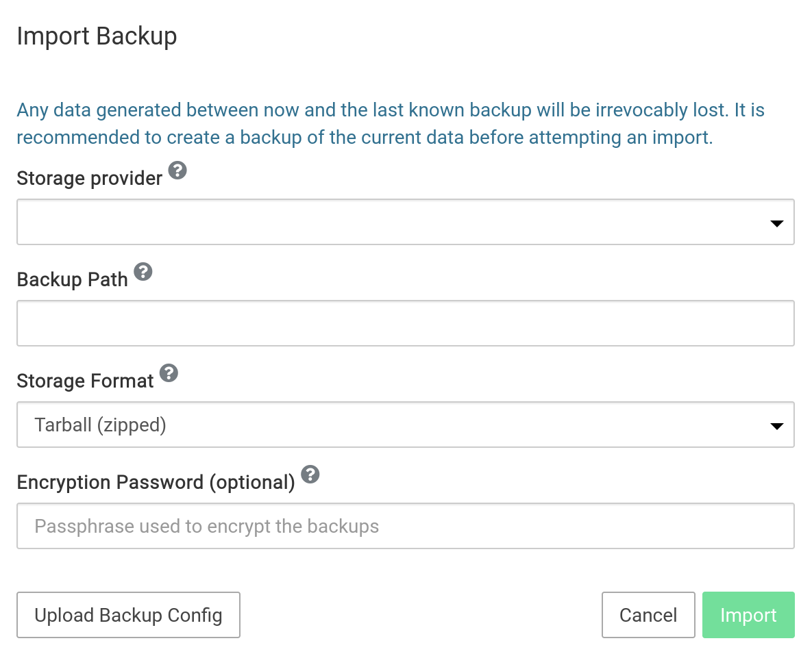Click the Storage Format dropdown arrow
This screenshot has height=656, width=812.
pyautogui.click(x=776, y=426)
